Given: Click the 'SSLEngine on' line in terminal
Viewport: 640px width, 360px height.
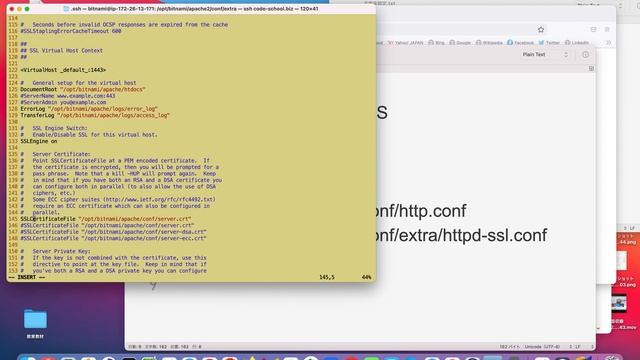Looking at the screenshot, I should pyautogui.click(x=39, y=141).
